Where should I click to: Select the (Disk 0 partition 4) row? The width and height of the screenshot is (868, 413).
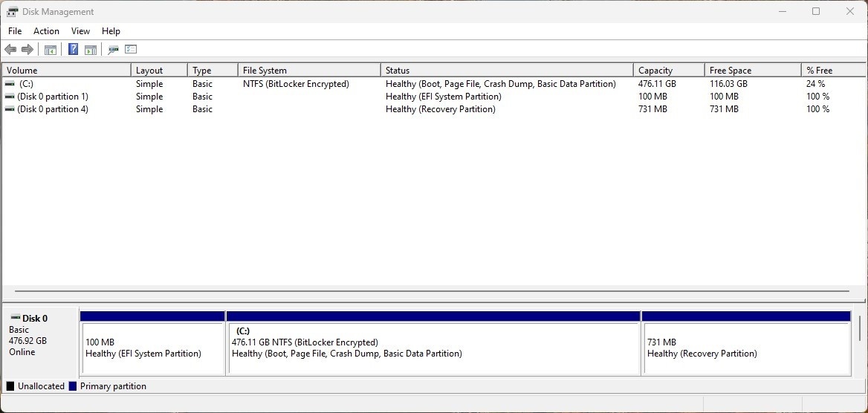pyautogui.click(x=433, y=109)
